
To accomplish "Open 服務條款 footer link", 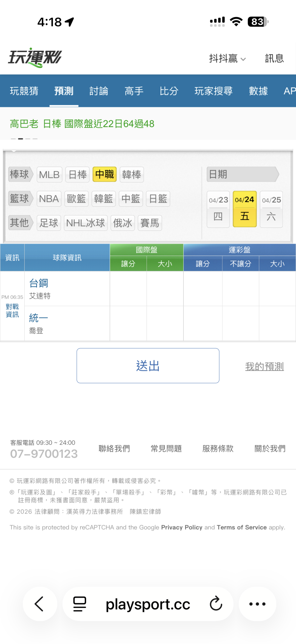I will coord(218,449).
